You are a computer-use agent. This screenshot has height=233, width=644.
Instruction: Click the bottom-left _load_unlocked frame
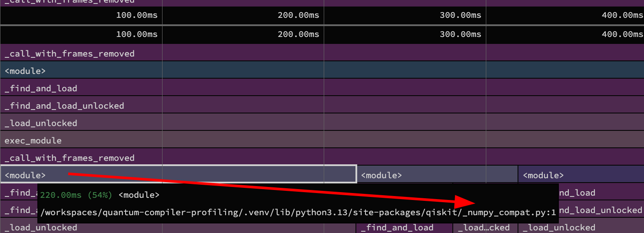[x=41, y=228]
